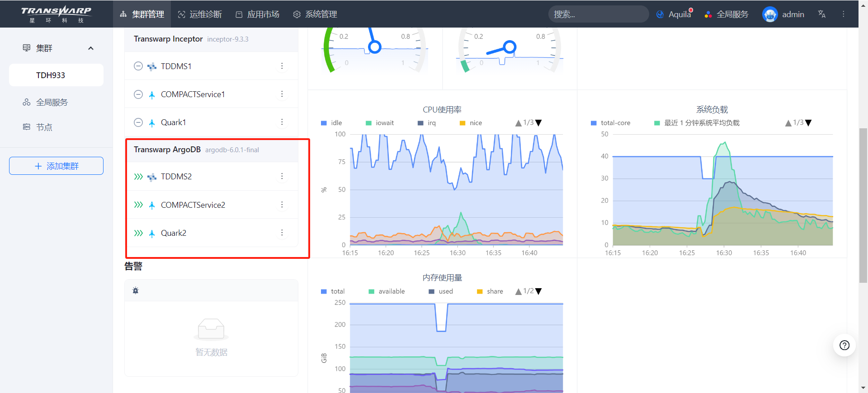Viewport: 868px width, 393px height.
Task: Open the admin account menu
Action: (x=793, y=14)
